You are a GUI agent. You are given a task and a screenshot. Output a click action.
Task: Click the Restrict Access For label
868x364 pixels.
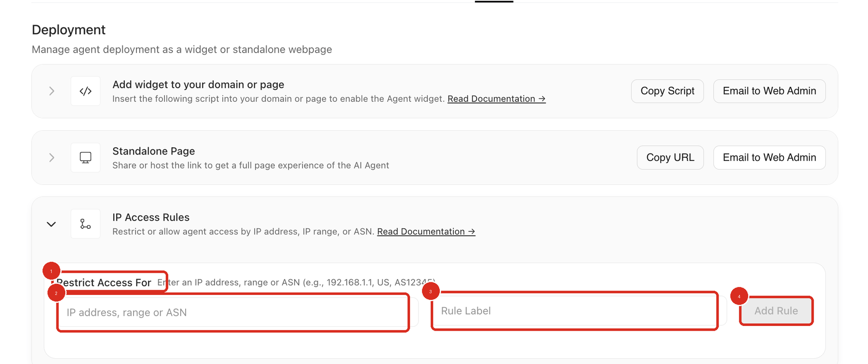[x=104, y=283]
